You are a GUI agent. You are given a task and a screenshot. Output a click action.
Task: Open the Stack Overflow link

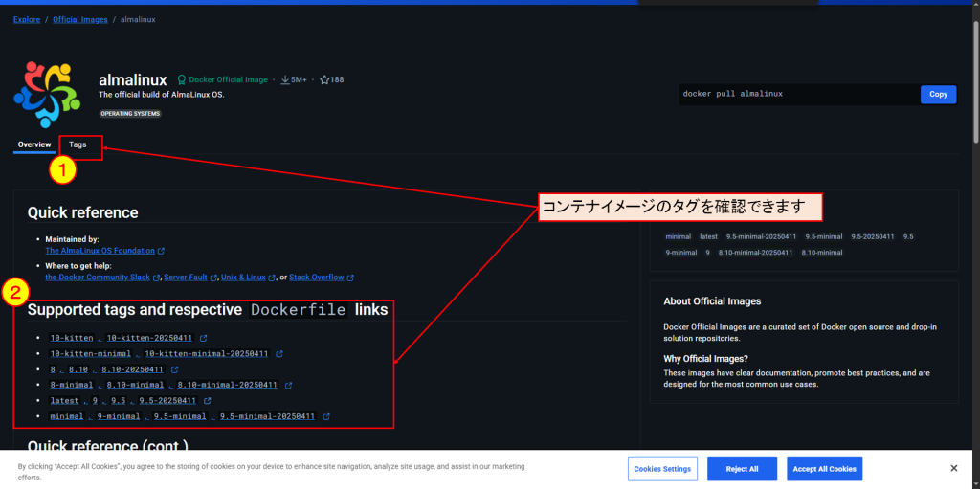(317, 277)
